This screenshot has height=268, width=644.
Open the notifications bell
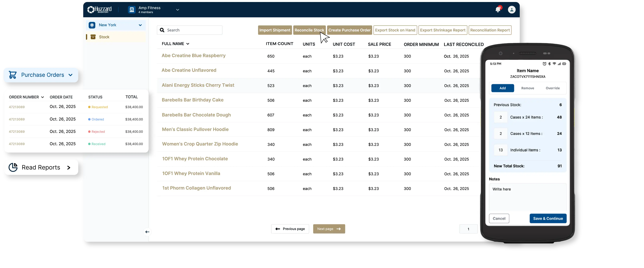coord(498,9)
